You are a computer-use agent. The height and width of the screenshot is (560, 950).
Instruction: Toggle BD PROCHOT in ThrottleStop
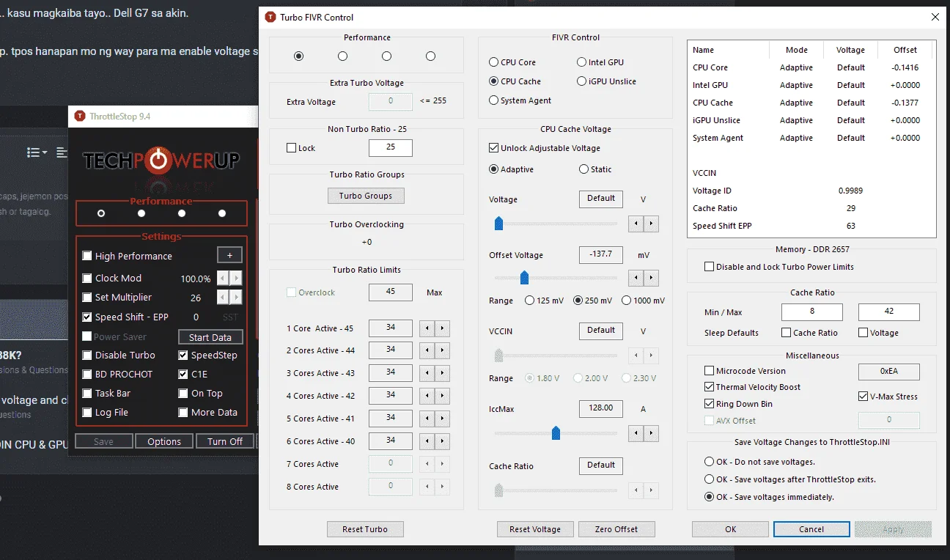(x=87, y=374)
